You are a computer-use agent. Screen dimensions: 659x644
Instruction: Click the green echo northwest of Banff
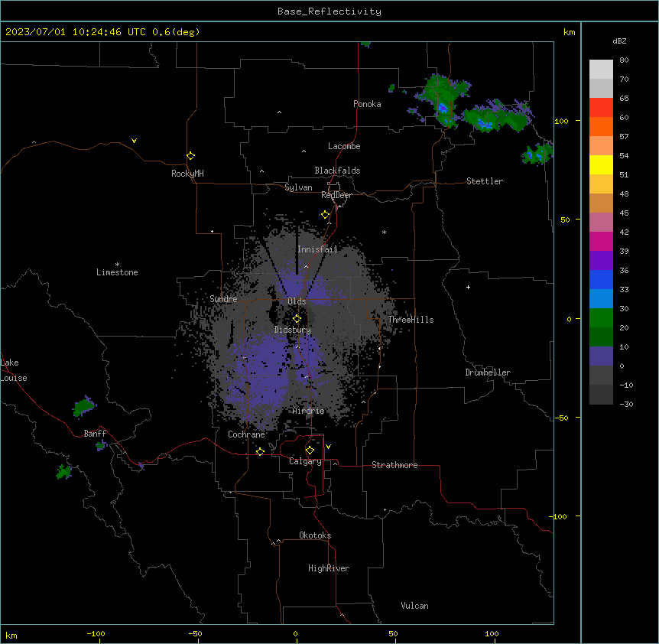tap(84, 406)
